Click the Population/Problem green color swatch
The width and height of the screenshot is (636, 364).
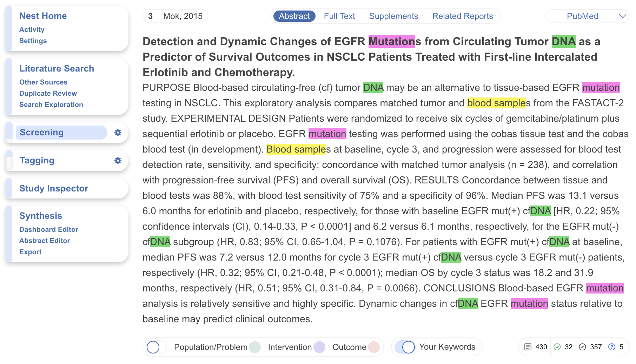pos(255,347)
